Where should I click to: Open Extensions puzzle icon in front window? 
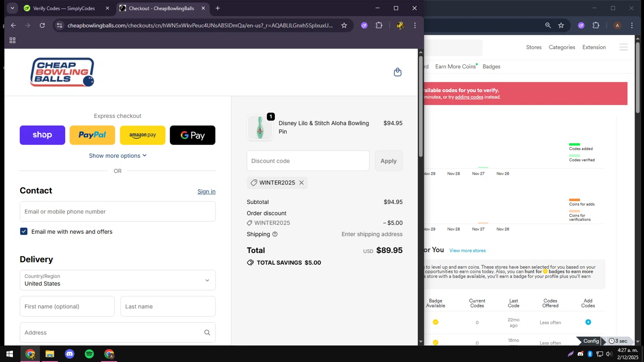point(379,25)
